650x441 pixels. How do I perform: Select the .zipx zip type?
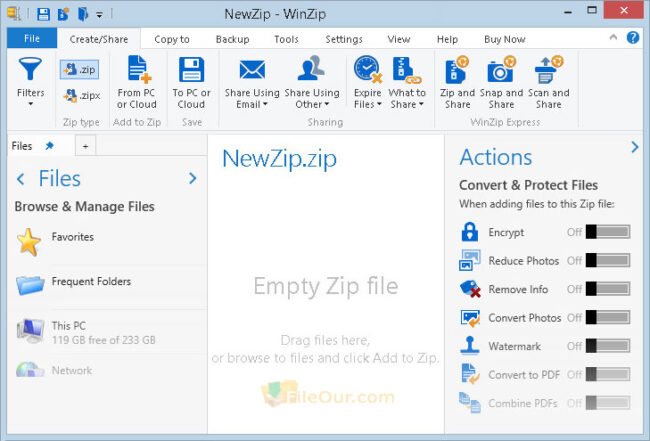(x=82, y=95)
